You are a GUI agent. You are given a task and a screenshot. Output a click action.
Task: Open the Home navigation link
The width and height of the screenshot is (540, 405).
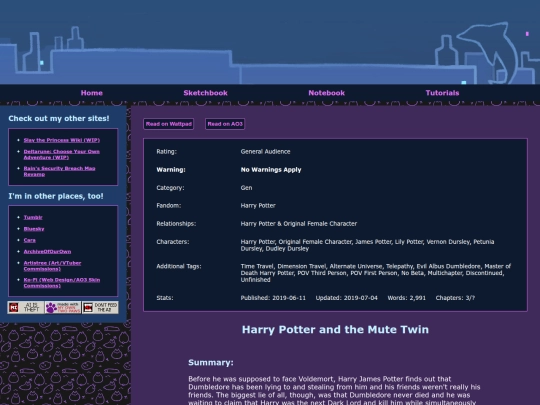tap(92, 93)
